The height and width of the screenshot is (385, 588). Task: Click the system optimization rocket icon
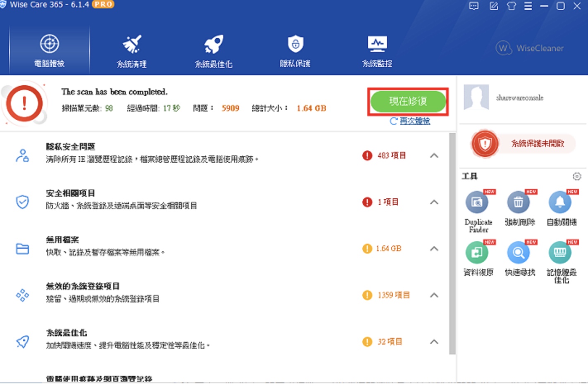tap(22, 342)
